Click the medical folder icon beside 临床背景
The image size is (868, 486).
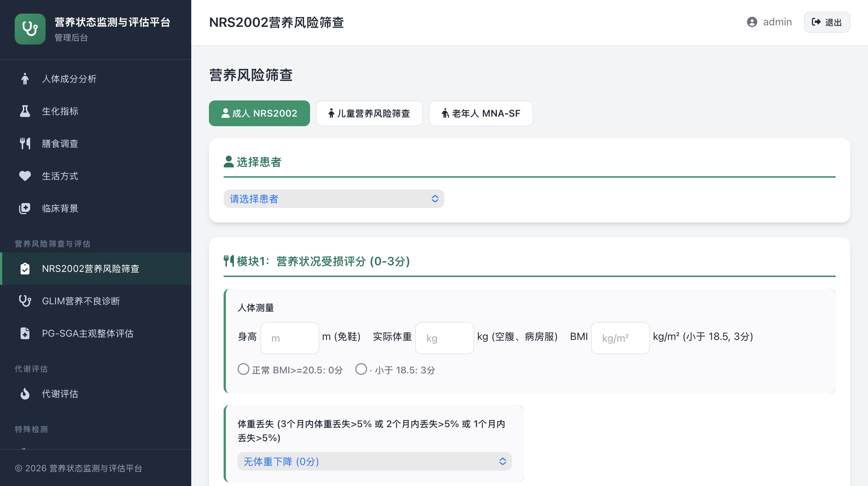25,208
